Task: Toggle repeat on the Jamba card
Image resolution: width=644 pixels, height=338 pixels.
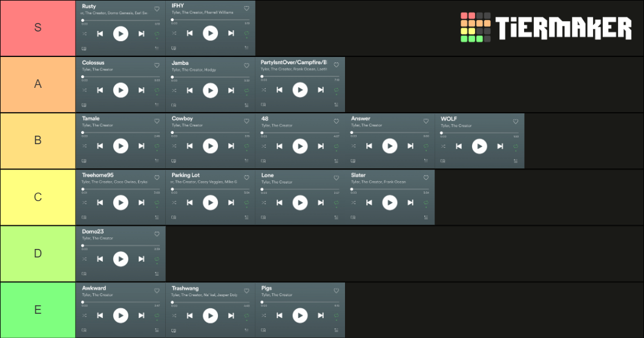Action: click(x=246, y=90)
